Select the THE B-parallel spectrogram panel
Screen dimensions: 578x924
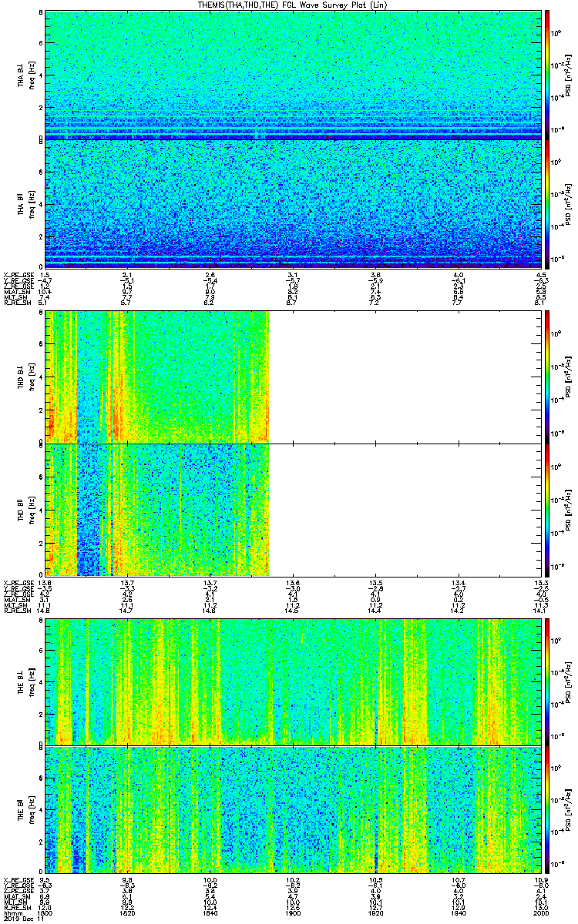(x=294, y=808)
